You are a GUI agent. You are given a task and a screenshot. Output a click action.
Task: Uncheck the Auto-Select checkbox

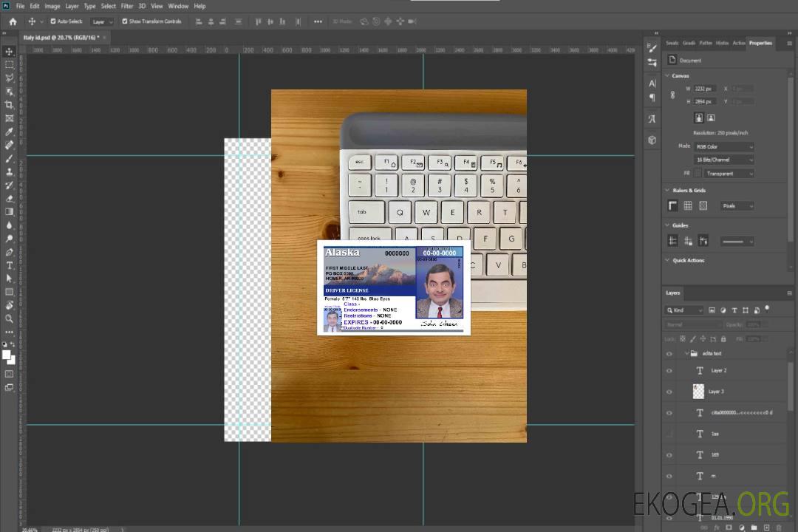[x=53, y=21]
